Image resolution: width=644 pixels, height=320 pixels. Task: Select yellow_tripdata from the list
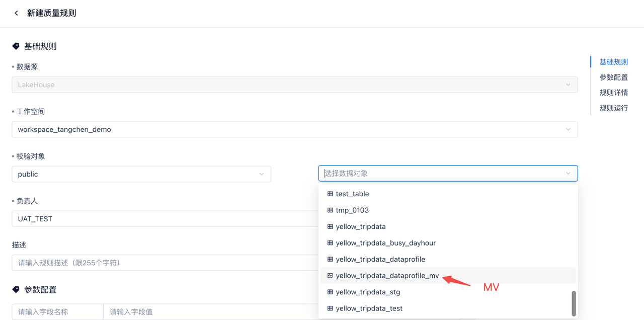[361, 226]
